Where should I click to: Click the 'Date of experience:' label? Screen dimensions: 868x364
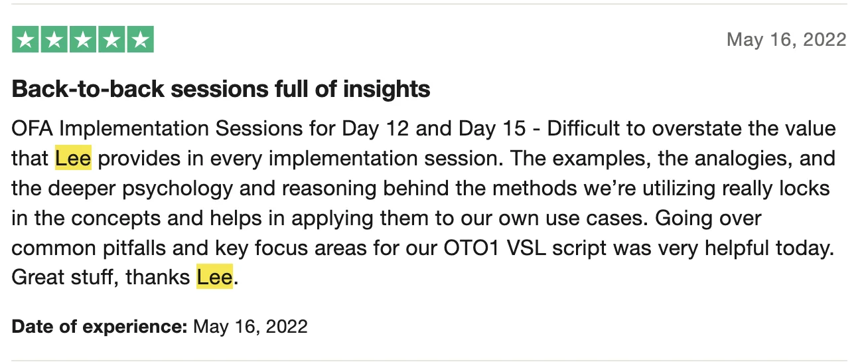pyautogui.click(x=100, y=326)
